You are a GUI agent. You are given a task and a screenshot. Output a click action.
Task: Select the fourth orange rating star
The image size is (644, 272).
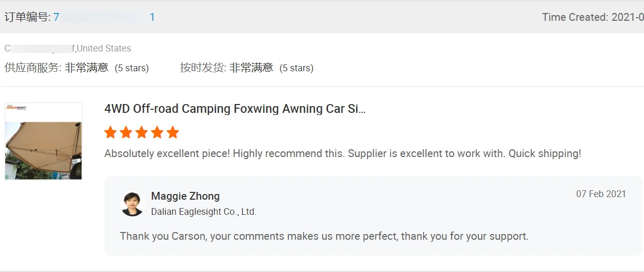[x=157, y=133]
